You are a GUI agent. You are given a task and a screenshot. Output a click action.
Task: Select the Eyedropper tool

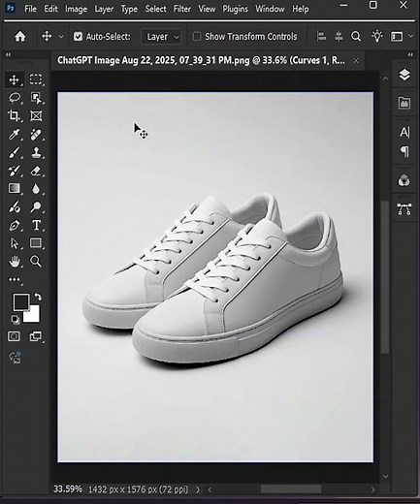tap(14, 134)
